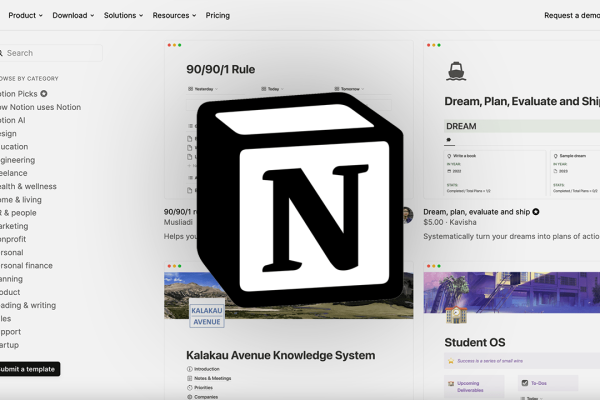Click the school building icon in Student OS
Viewport: 600px width, 400px height.
click(456, 315)
